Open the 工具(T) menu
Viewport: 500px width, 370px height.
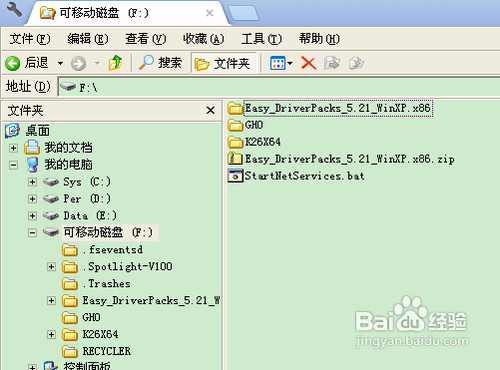click(261, 39)
